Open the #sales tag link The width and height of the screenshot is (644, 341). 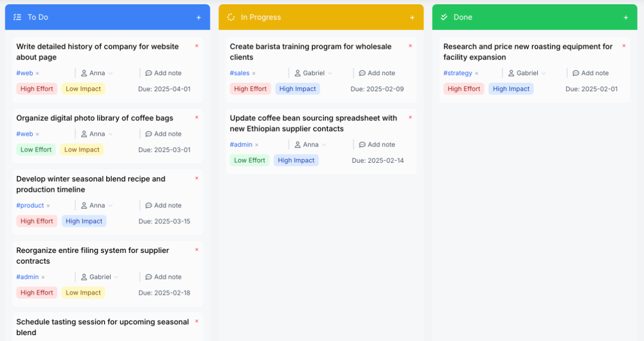point(240,73)
